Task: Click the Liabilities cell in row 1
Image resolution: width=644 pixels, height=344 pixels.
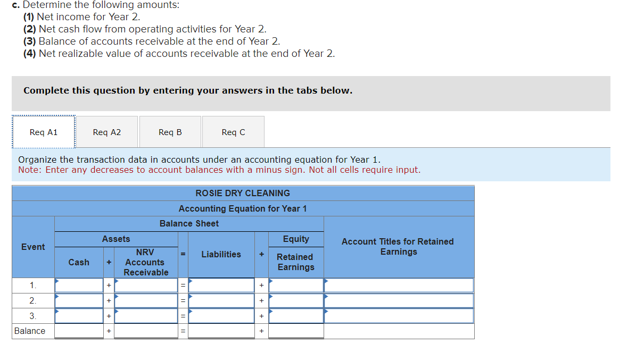Action: pyautogui.click(x=221, y=285)
